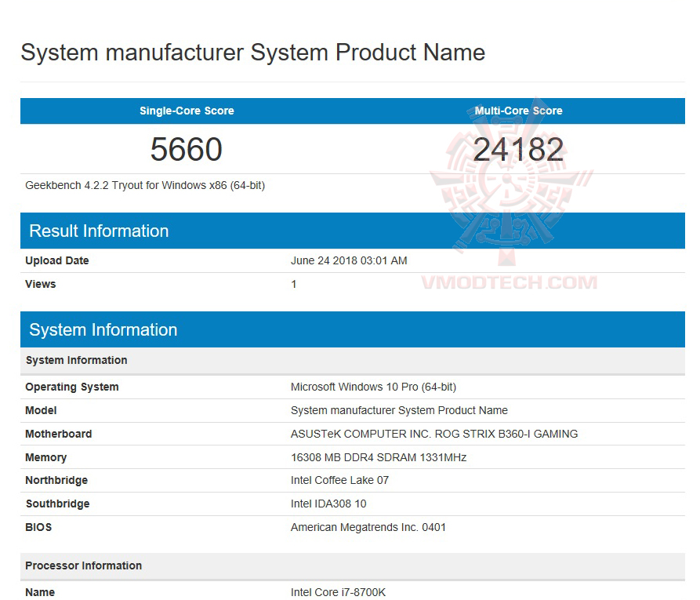Screen dimensions: 700x600
Task: Select the processor Name label
Action: click(x=40, y=592)
